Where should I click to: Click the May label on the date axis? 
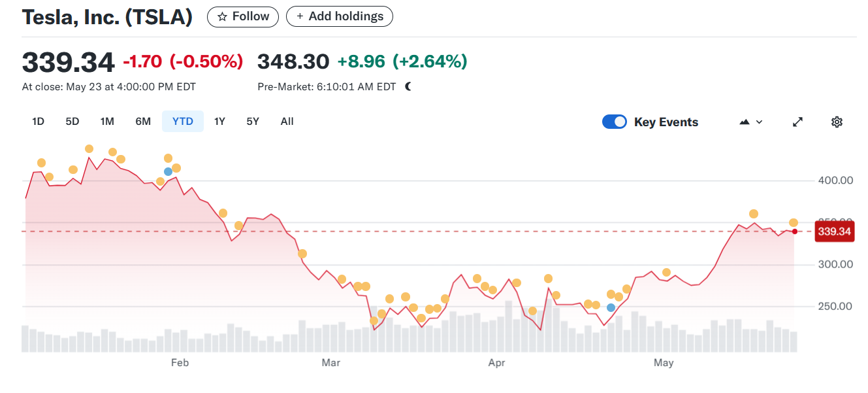[664, 362]
